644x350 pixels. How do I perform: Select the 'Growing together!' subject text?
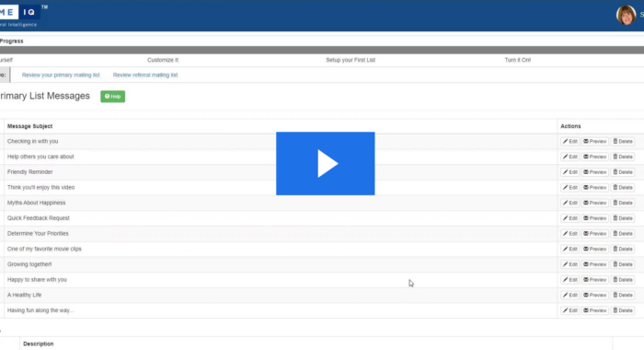29,264
